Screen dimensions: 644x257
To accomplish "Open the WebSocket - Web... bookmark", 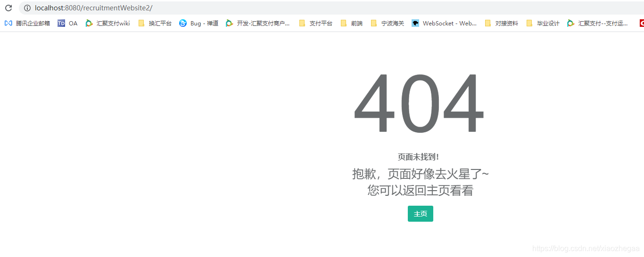I will click(444, 23).
